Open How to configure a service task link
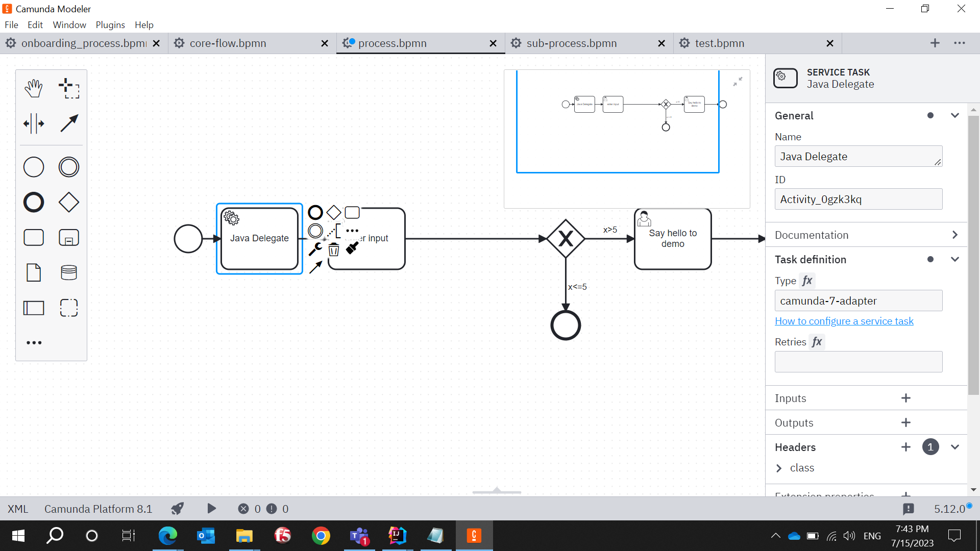 (x=844, y=321)
